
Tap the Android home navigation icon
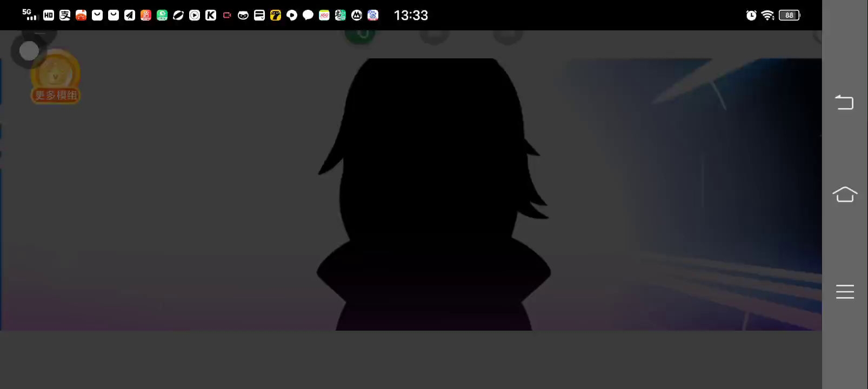pyautogui.click(x=844, y=194)
